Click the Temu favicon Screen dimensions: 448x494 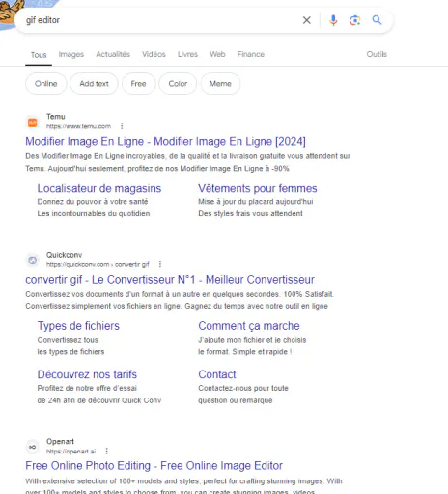point(33,123)
